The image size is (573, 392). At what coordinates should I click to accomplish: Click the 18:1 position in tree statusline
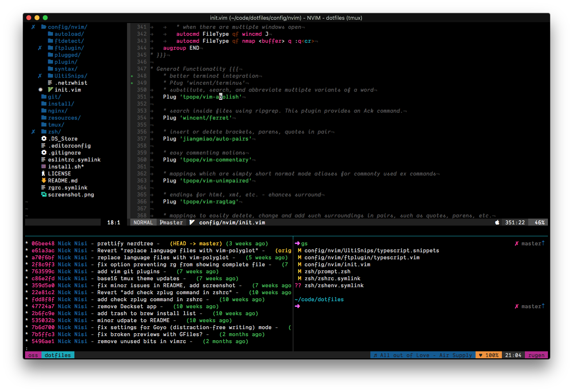point(113,222)
